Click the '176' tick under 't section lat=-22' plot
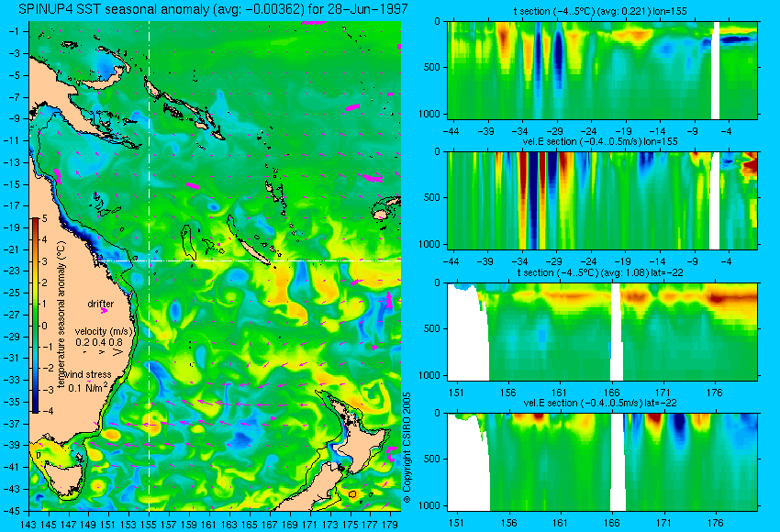The image size is (780, 532). click(715, 393)
